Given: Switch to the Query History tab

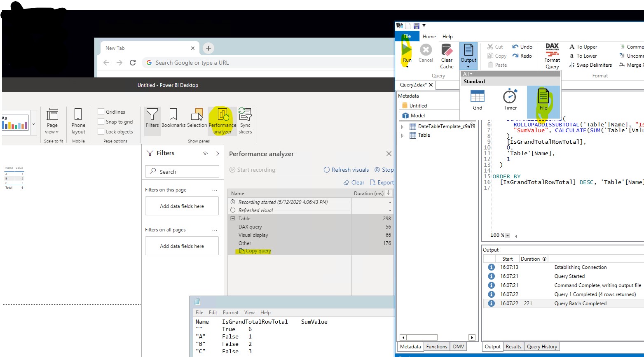Looking at the screenshot, I should click(542, 347).
